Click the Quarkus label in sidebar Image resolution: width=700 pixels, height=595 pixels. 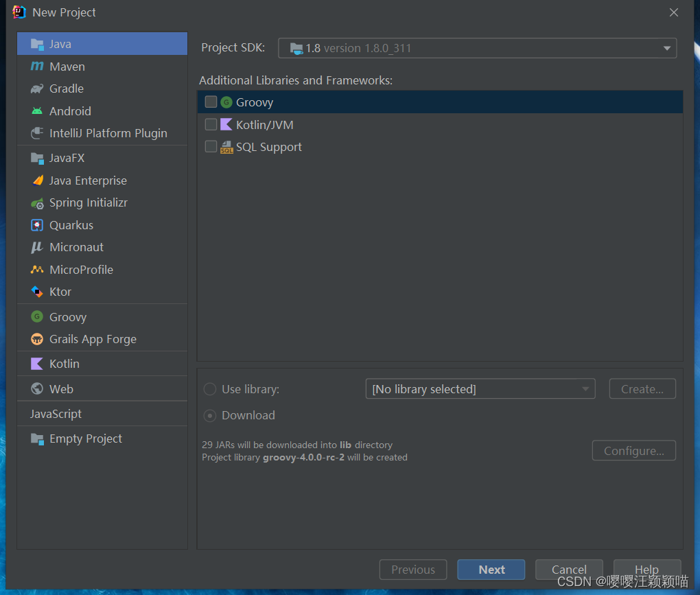[x=71, y=225]
